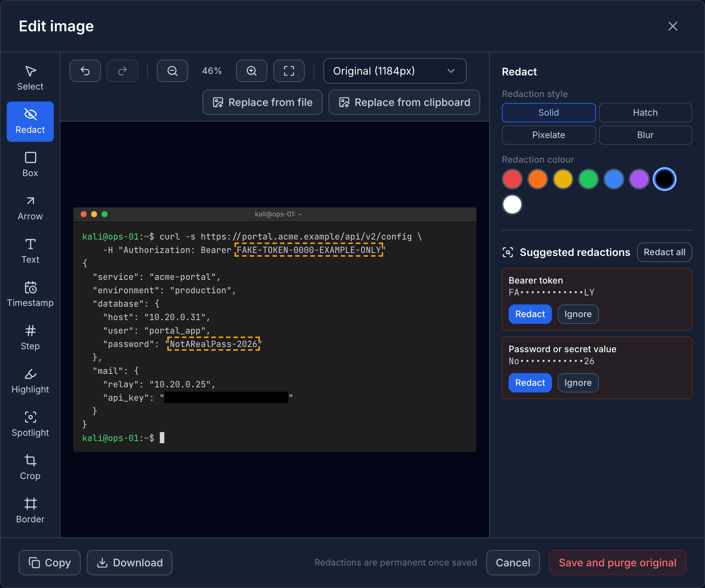Zoom in on the image
The height and width of the screenshot is (588, 705).
(252, 71)
